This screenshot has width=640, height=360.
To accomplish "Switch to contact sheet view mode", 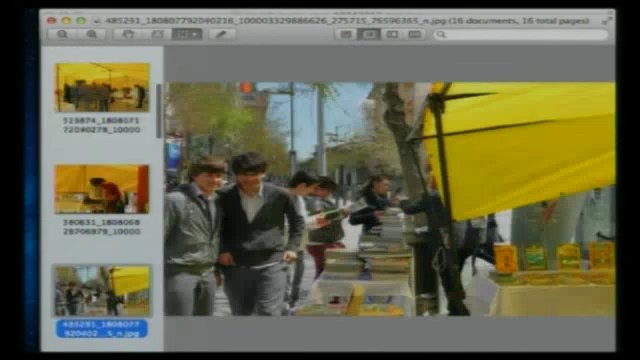I will click(x=415, y=34).
